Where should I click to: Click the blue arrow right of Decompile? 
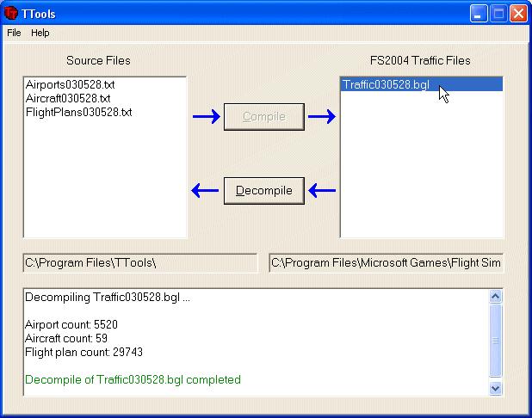[x=322, y=190]
